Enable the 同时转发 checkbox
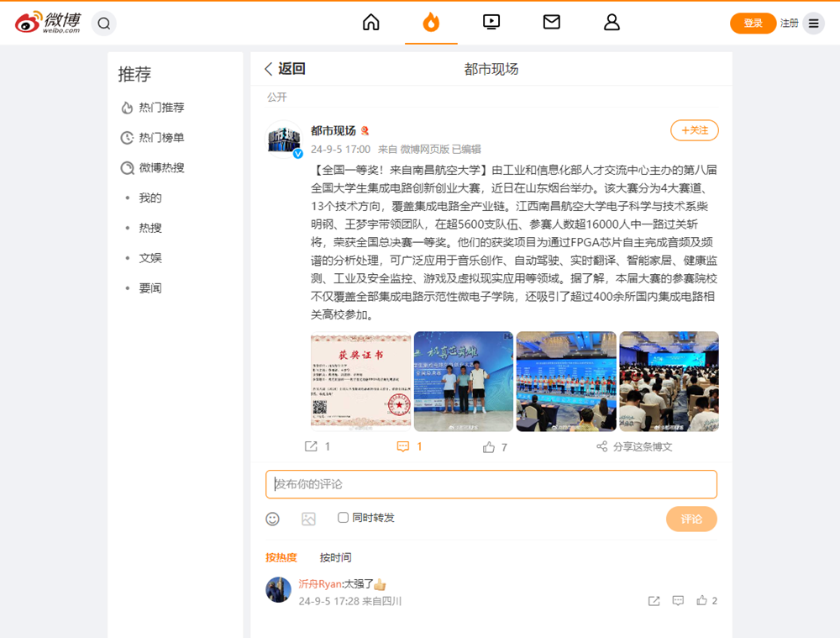This screenshot has width=840, height=638. 343,518
